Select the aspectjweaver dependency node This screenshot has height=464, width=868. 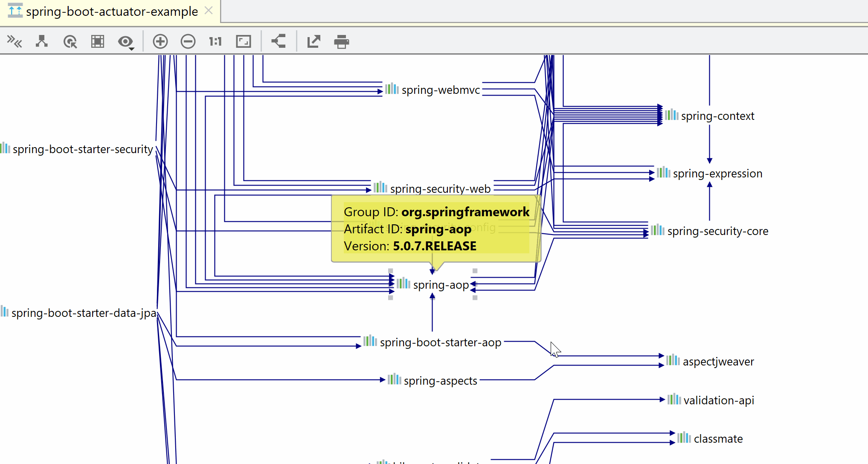[718, 361]
